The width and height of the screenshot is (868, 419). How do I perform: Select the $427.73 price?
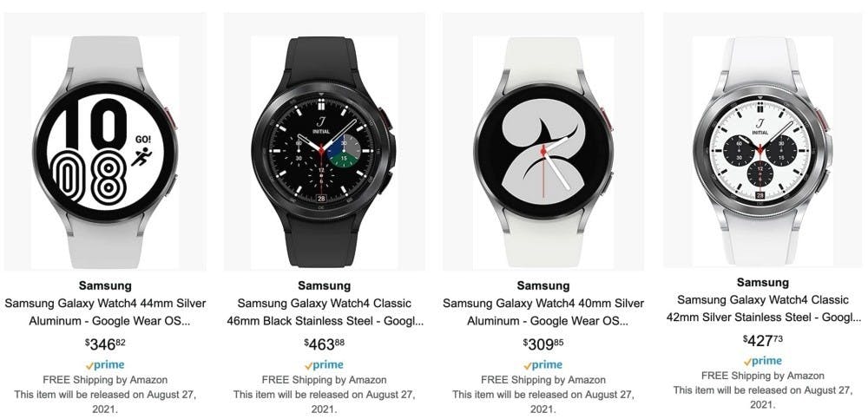762,340
